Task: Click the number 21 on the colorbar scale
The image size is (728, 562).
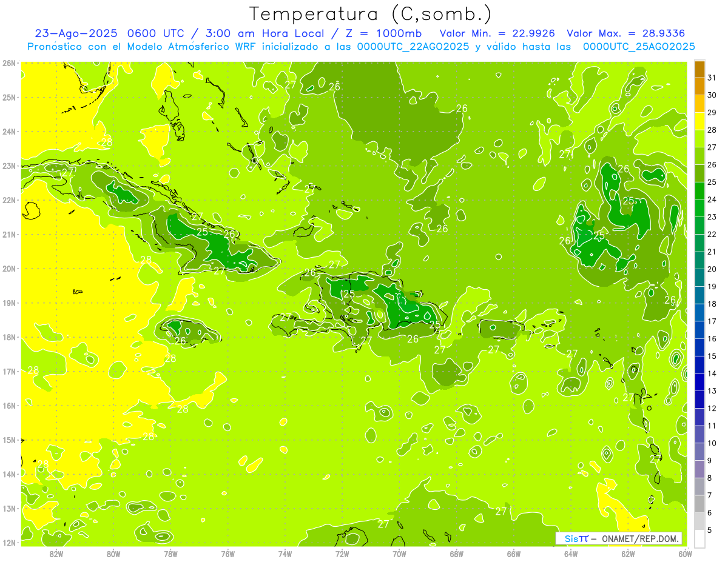Action: [712, 252]
